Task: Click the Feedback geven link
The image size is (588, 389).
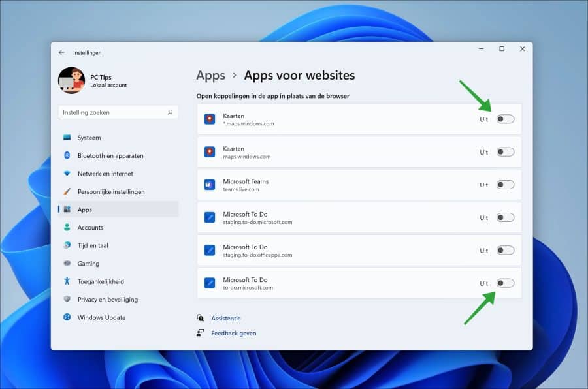Action: point(234,333)
